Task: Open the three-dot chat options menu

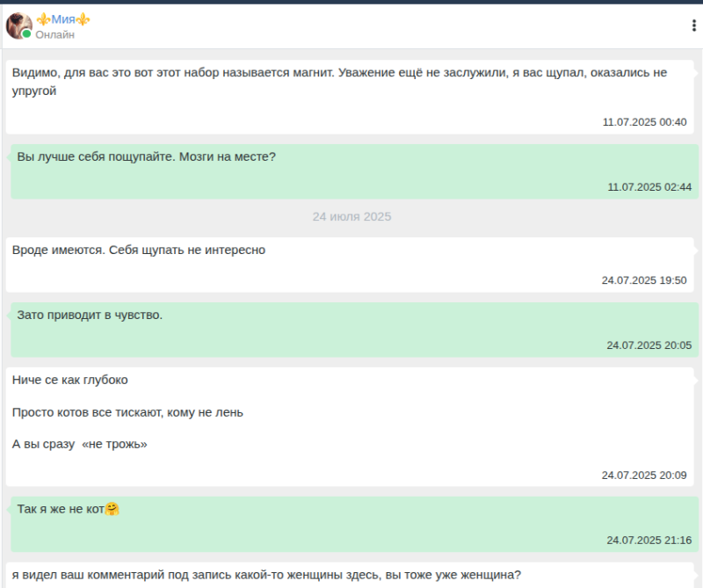Action: [693, 25]
